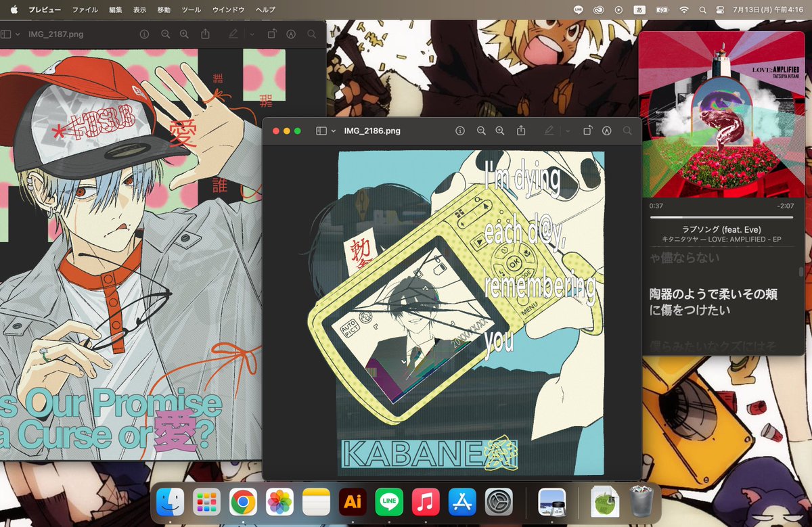Open the ウインドウ menu

pos(228,9)
